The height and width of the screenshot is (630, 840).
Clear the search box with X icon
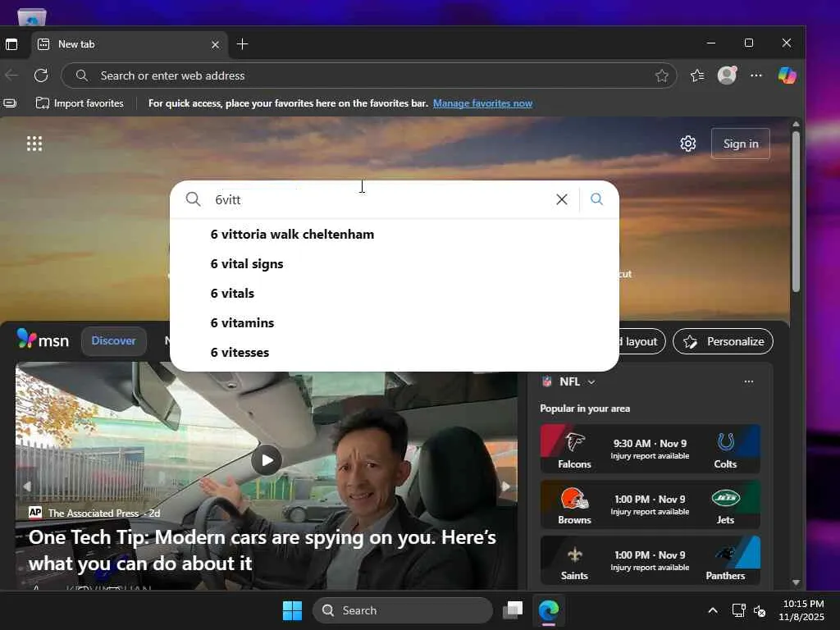point(561,200)
